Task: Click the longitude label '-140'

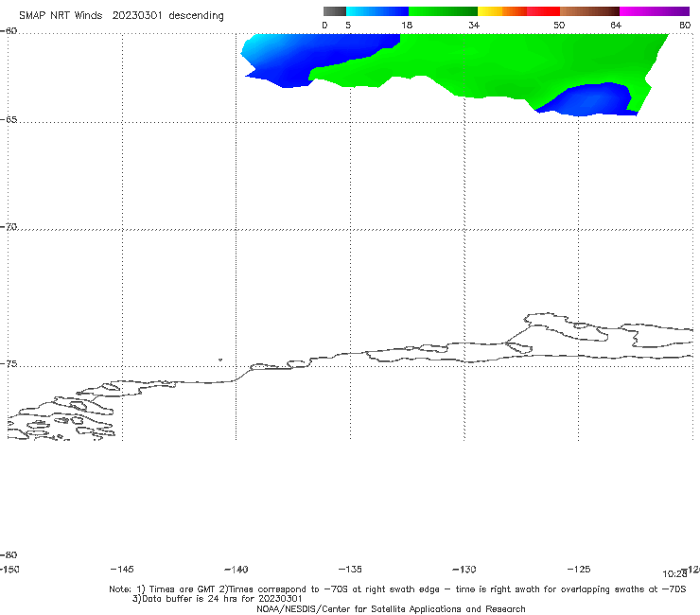Action: pos(236,569)
